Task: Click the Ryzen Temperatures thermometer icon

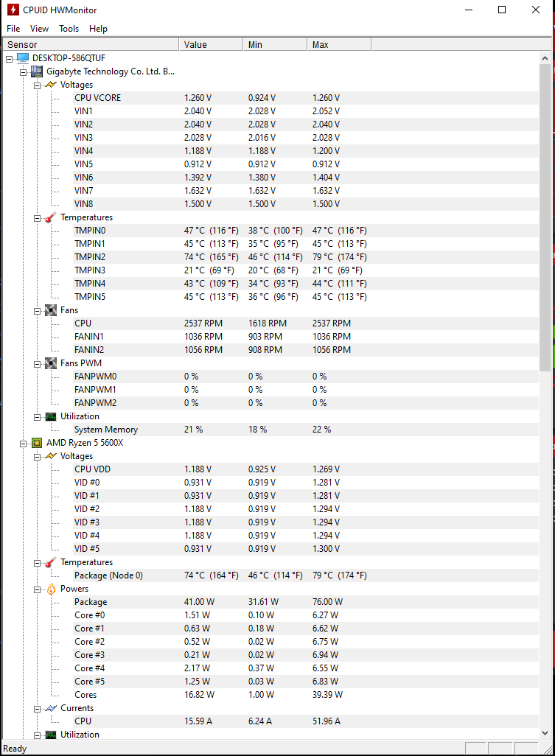Action: point(51,562)
